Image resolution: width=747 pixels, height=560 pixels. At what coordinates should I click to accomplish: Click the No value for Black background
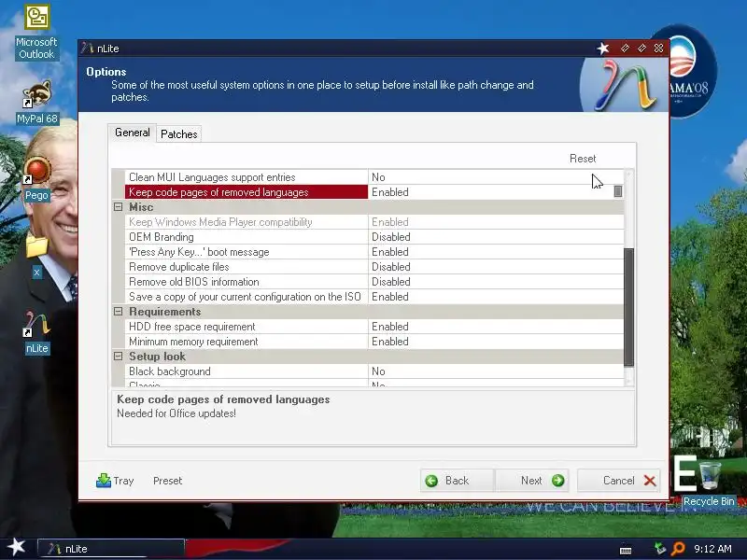pyautogui.click(x=496, y=371)
